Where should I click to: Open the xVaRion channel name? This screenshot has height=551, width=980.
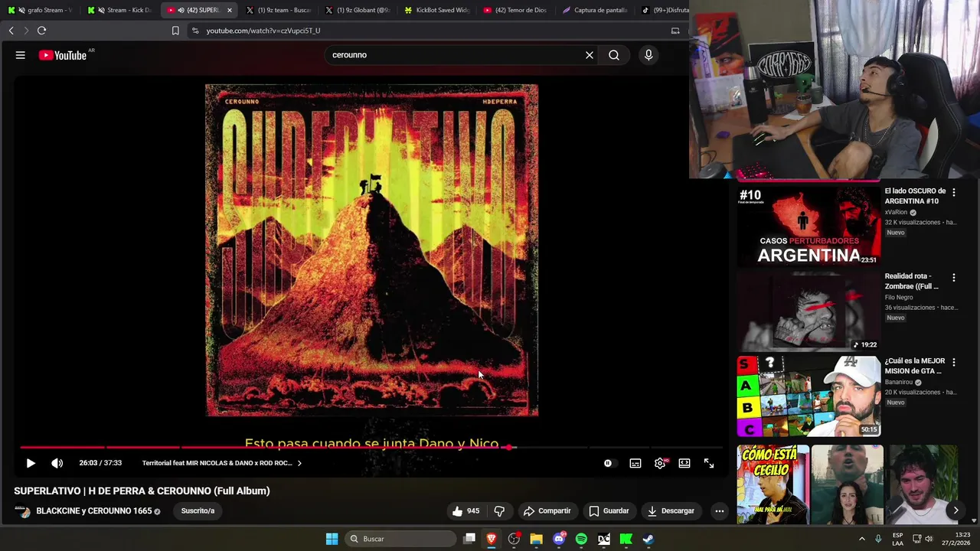click(895, 213)
